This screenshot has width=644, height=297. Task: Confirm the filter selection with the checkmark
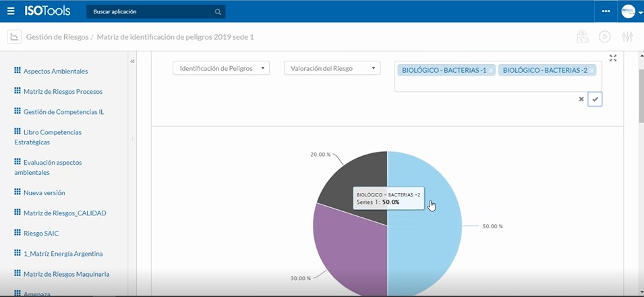pyautogui.click(x=595, y=99)
